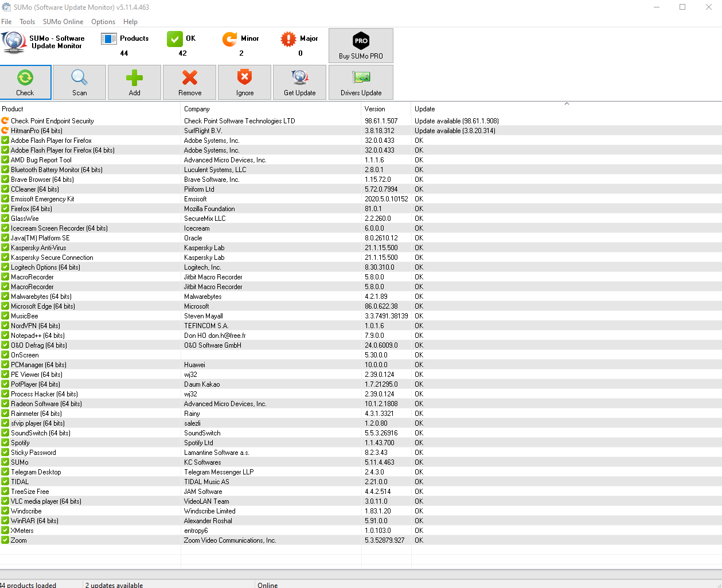The width and height of the screenshot is (722, 588).
Task: Click the green check beside Spotify
Action: click(x=5, y=443)
